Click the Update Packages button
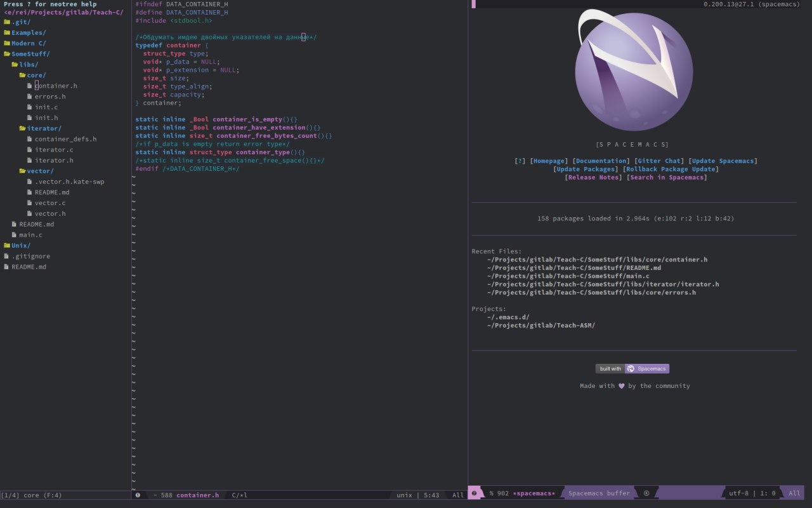Screen dimensions: 812x508 586,170
